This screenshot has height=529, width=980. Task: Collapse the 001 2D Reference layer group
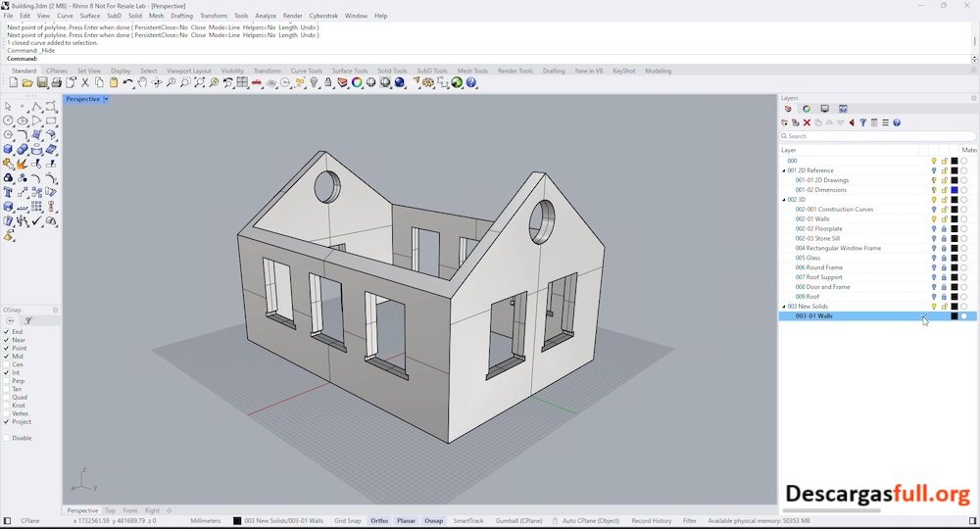coord(783,170)
